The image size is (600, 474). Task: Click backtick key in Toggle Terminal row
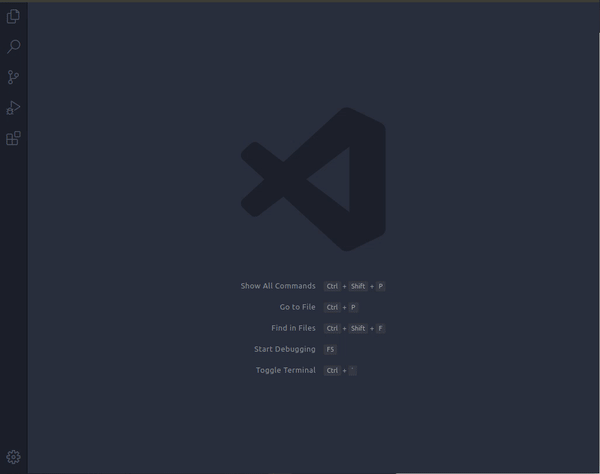(352, 370)
